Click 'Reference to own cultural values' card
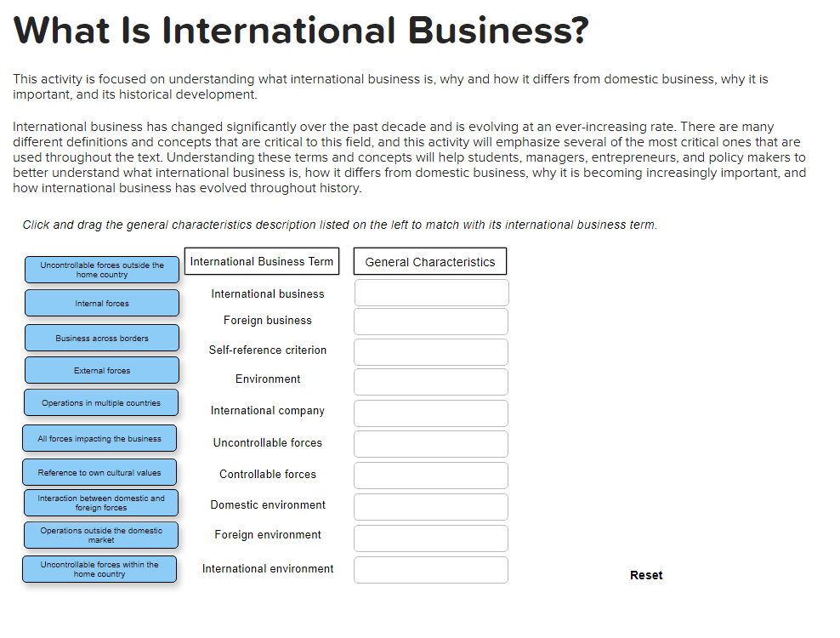The height and width of the screenshot is (638, 840). coord(99,472)
